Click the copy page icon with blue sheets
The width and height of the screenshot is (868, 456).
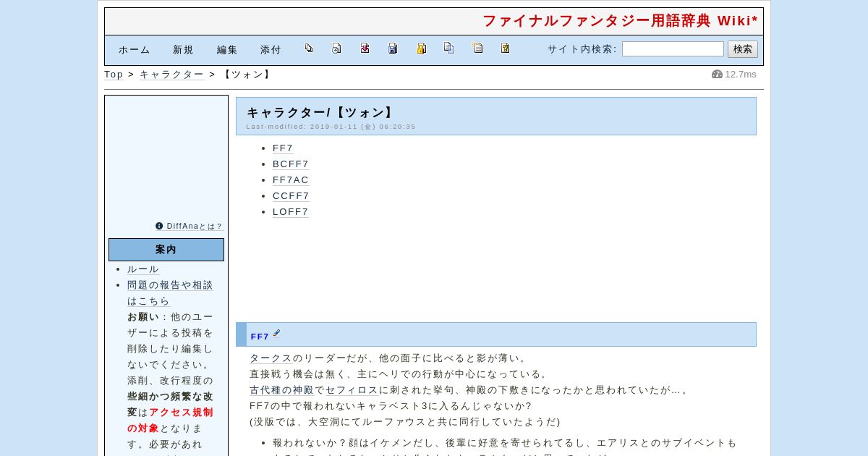tap(449, 48)
